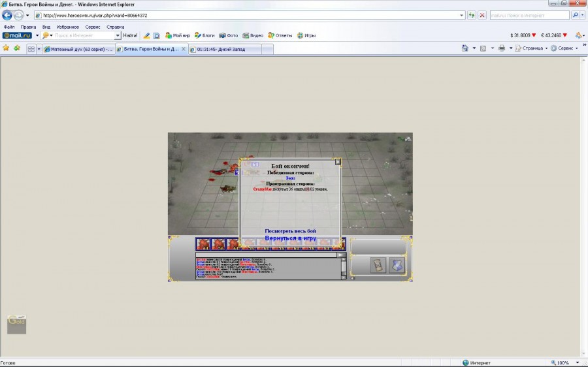Expand the tab list dropdown arrow
This screenshot has width=588, height=367.
(39, 49)
